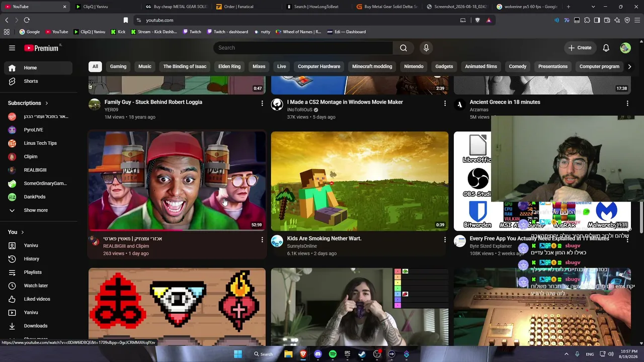
Task: Open OBS Studio from the taskbar
Action: point(377,354)
